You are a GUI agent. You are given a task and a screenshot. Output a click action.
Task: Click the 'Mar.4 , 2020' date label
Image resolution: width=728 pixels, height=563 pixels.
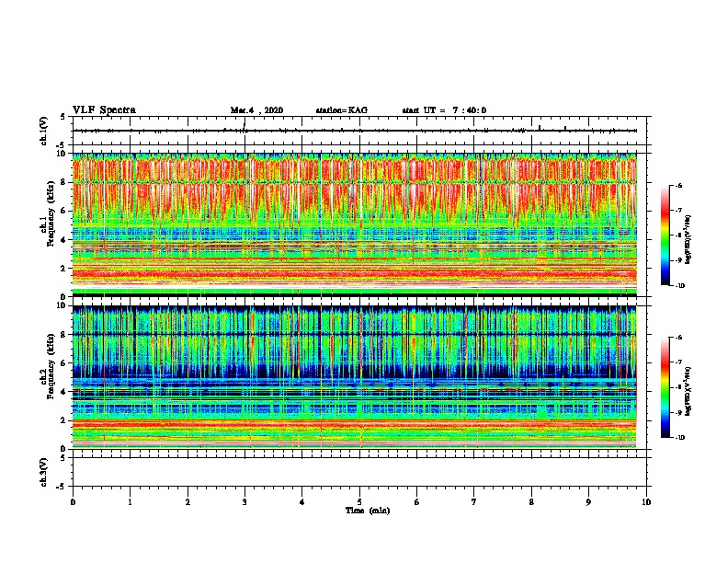click(x=256, y=110)
